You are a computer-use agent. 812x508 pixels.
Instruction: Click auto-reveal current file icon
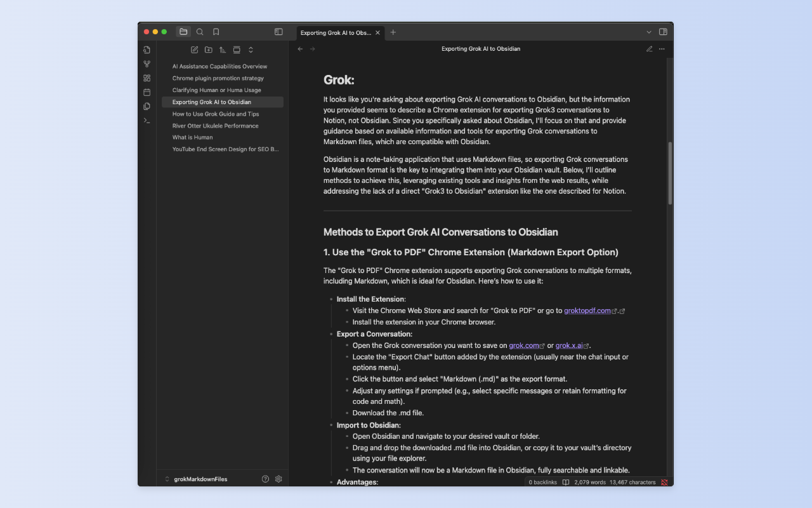(237, 50)
